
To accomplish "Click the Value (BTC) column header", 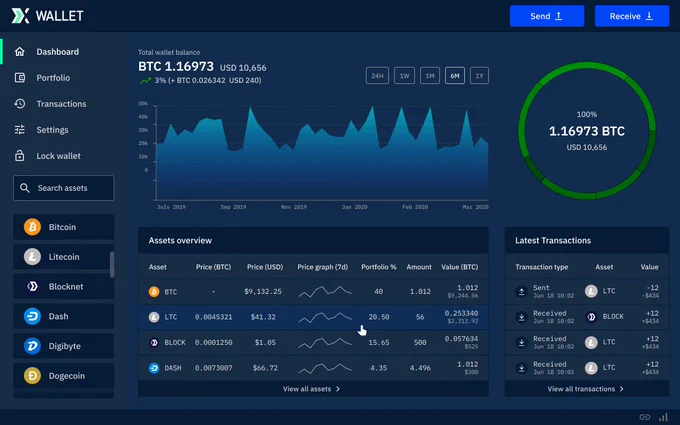I will pyautogui.click(x=460, y=267).
